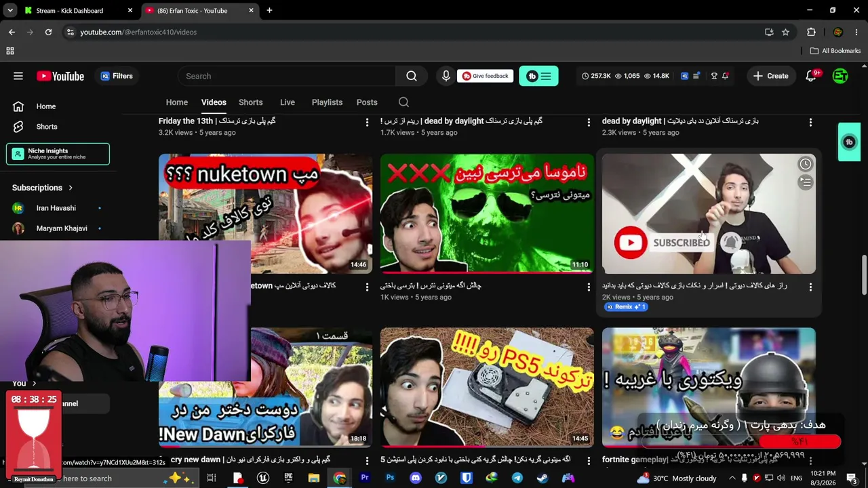Click the Filters button
The image size is (868, 488).
[x=117, y=76]
